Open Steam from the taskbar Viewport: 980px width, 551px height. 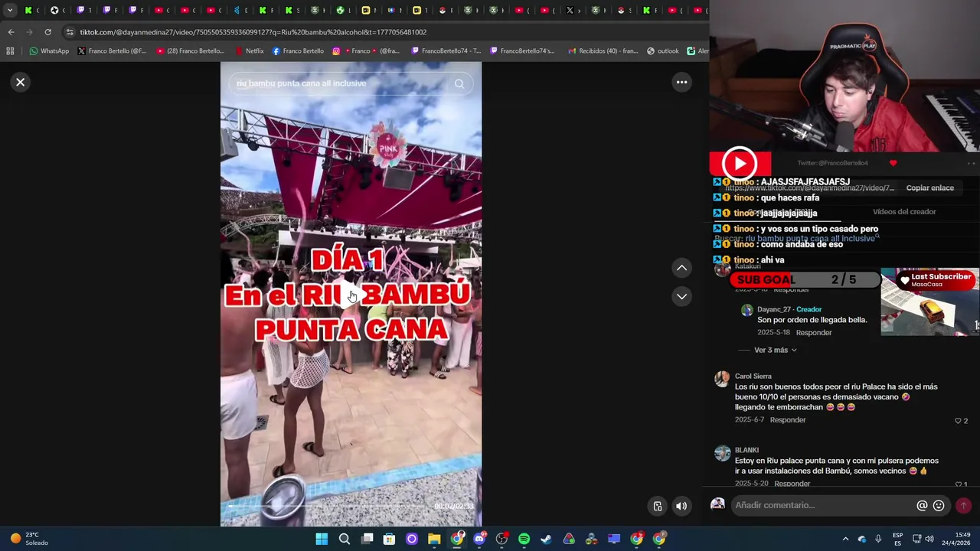(x=546, y=539)
